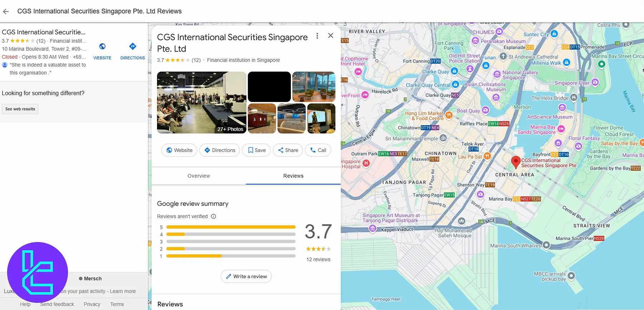Screen dimensions: 644x310
Task: Click the Raffles Place MRT station label
Action: coord(484,124)
